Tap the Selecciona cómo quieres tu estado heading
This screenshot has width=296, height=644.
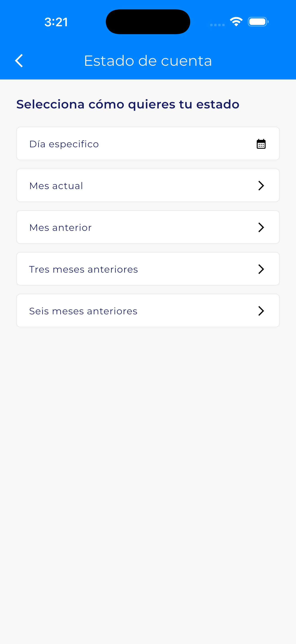coord(128,104)
